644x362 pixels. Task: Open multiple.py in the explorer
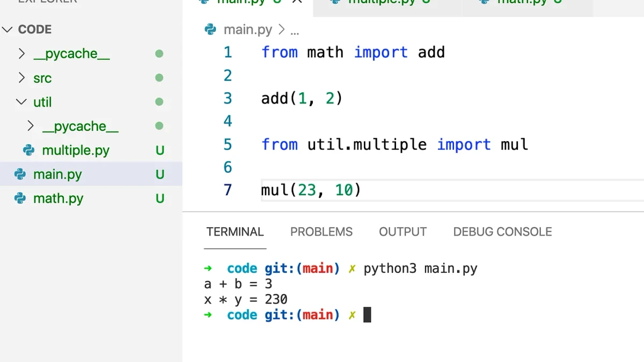[x=76, y=150]
